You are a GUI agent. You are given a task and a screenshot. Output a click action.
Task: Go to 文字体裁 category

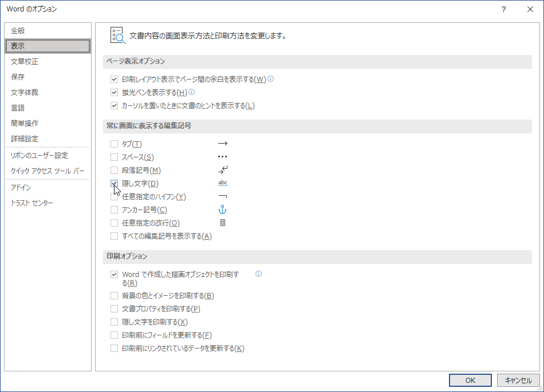[x=48, y=92]
